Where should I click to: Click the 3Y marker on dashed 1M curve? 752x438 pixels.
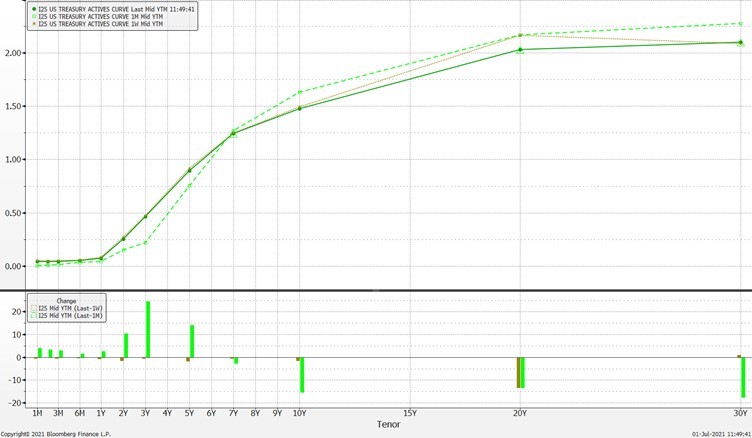(146, 242)
